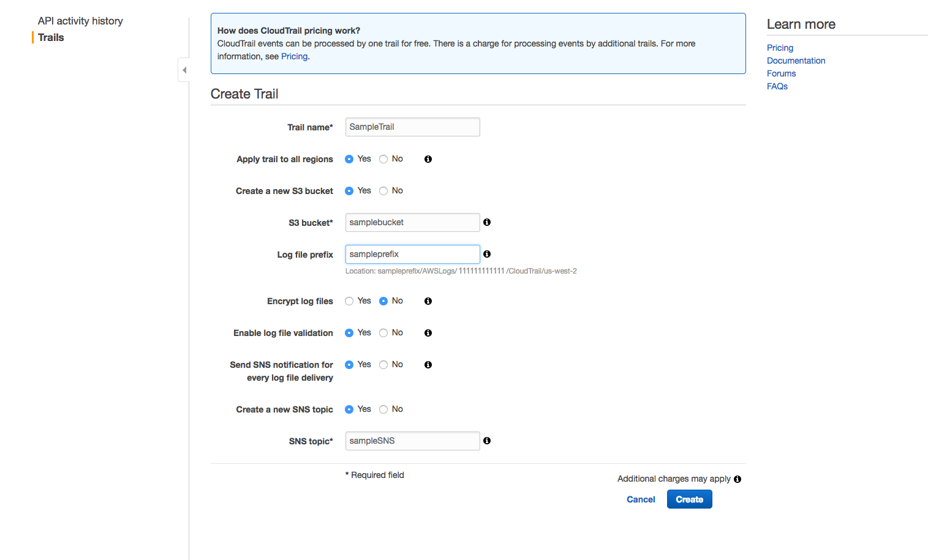Open Additional charges may apply info icon
This screenshot has height=560, width=928.
(x=737, y=479)
